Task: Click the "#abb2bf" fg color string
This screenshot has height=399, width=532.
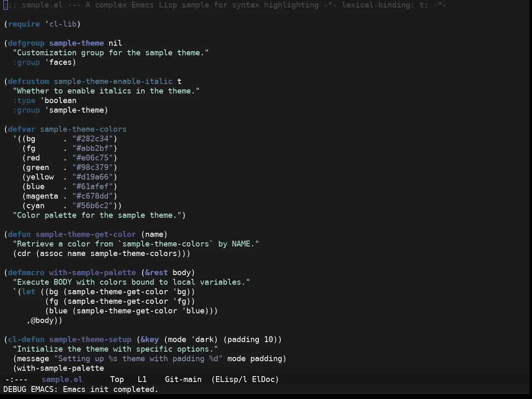Action: point(93,148)
